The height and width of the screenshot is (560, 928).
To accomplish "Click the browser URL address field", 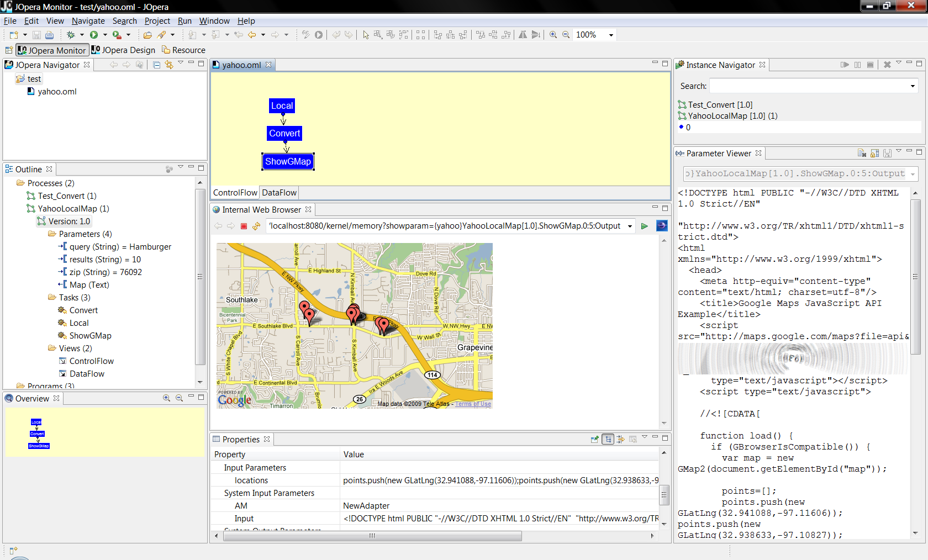I will (x=446, y=226).
